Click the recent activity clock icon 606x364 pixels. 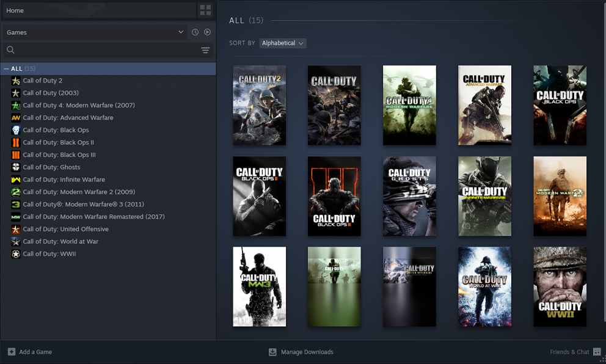tap(194, 32)
